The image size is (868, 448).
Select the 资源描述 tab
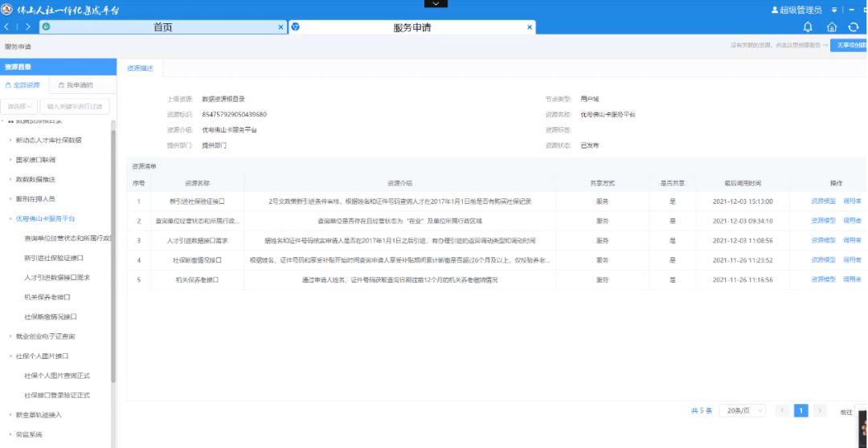[140, 68]
